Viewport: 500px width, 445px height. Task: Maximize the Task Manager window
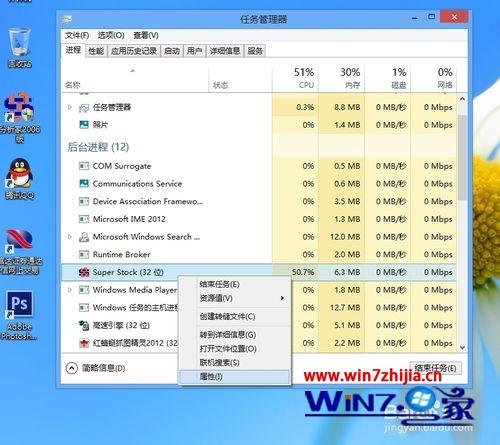point(432,17)
